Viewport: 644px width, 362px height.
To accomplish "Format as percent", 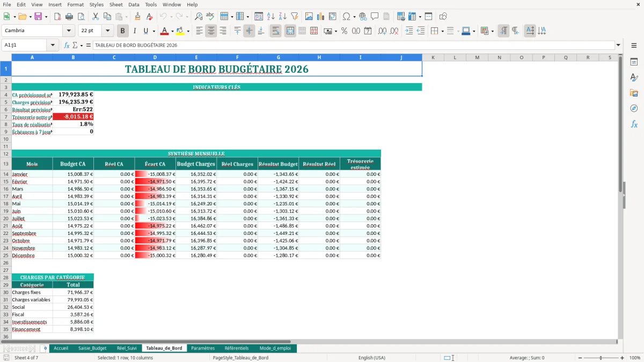I will [344, 31].
